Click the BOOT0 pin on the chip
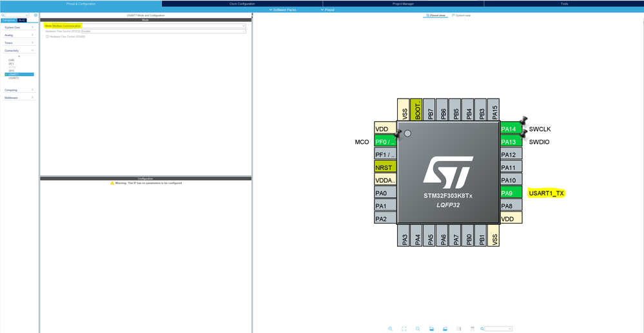 (416, 109)
